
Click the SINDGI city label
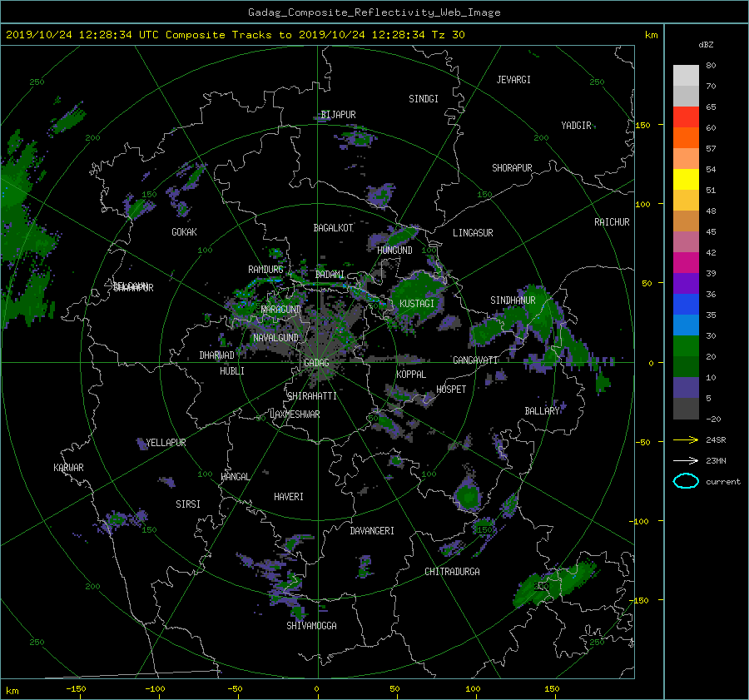(x=424, y=99)
